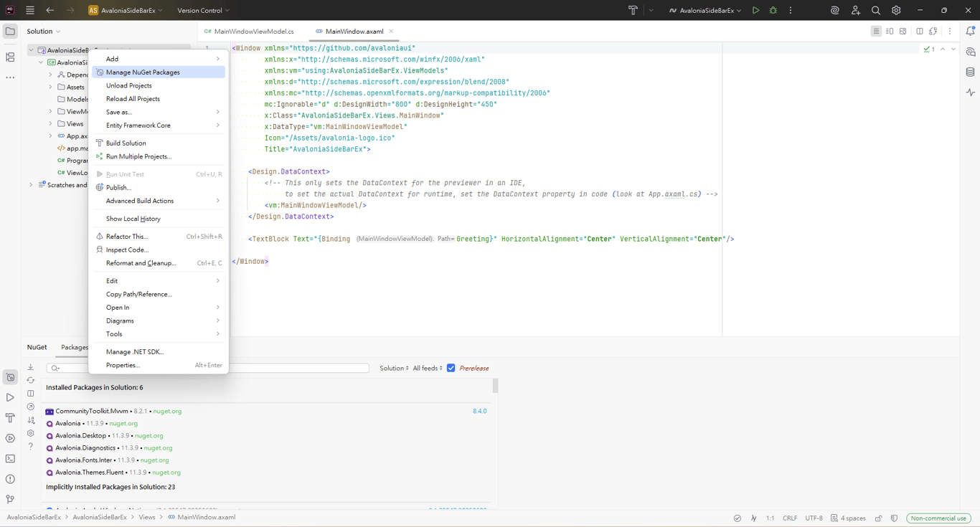The width and height of the screenshot is (980, 527).
Task: Open the Database tool window icon
Action: [x=970, y=72]
